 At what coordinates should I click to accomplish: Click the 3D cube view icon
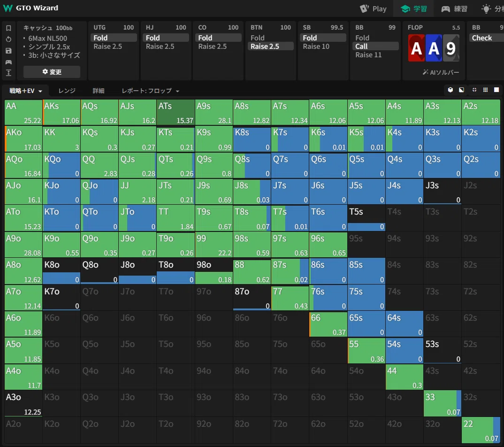coord(451,90)
